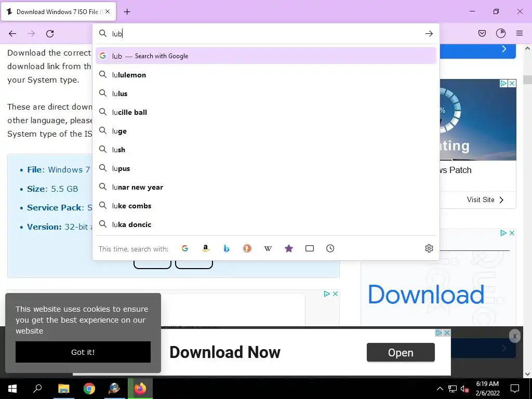Close the Download sidebar ad

[x=512, y=233]
